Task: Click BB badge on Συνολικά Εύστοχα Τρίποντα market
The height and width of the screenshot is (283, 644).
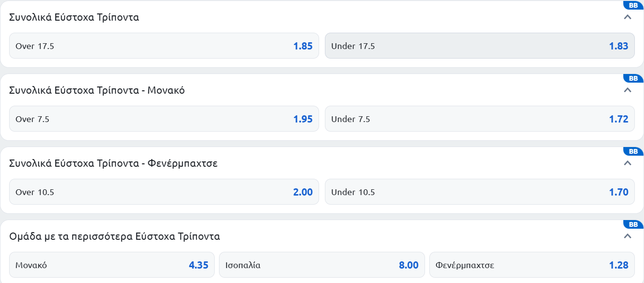Action: coord(633,5)
